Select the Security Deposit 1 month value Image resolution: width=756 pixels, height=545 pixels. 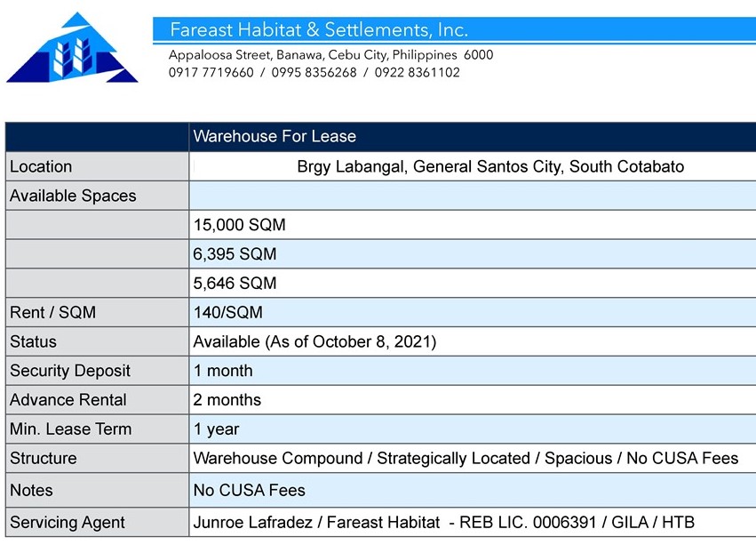pyautogui.click(x=223, y=371)
